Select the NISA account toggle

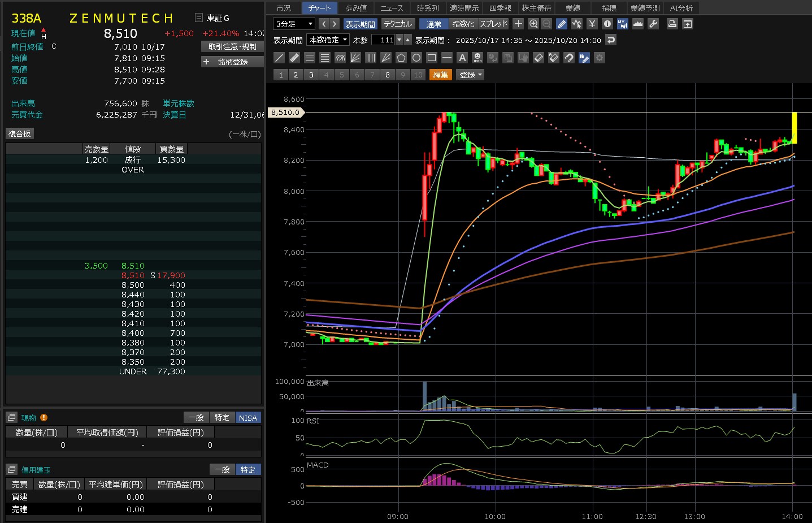click(x=247, y=418)
